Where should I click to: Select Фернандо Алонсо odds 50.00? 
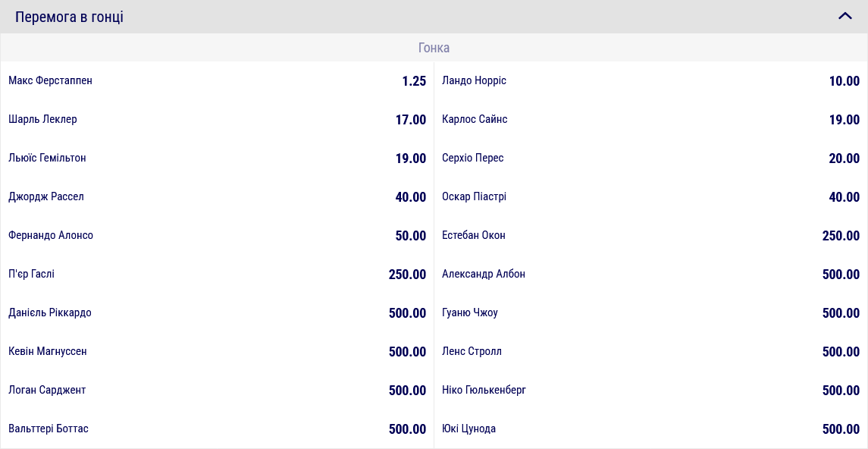coord(411,236)
